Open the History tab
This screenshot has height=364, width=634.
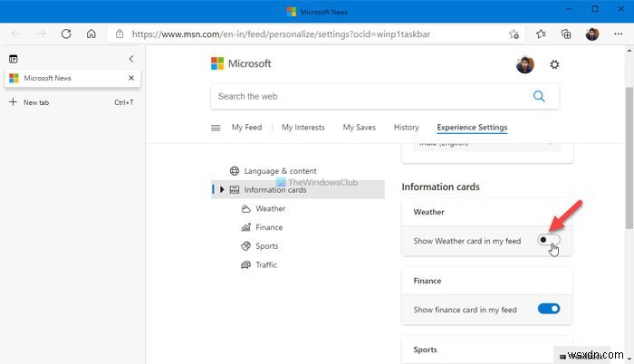pos(406,128)
